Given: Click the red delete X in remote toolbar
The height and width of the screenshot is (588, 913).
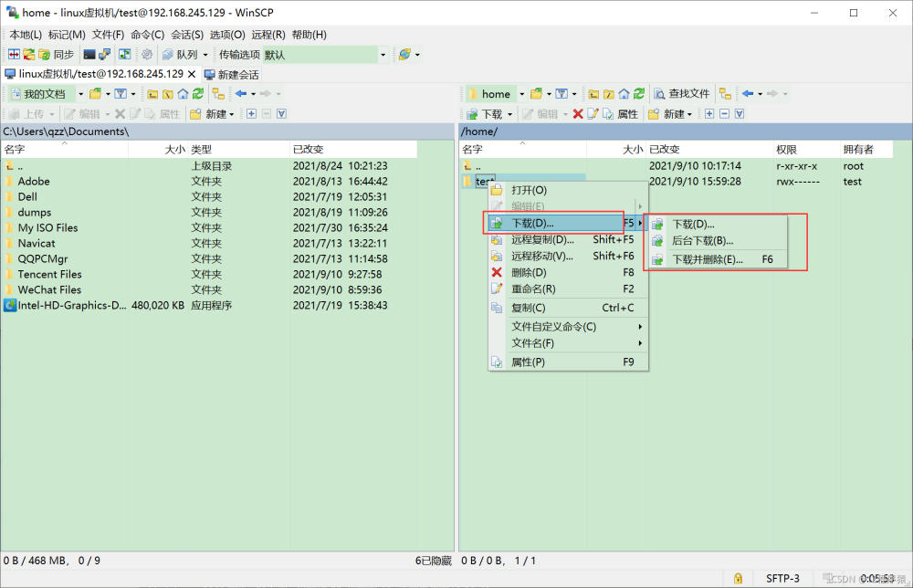Looking at the screenshot, I should (578, 114).
